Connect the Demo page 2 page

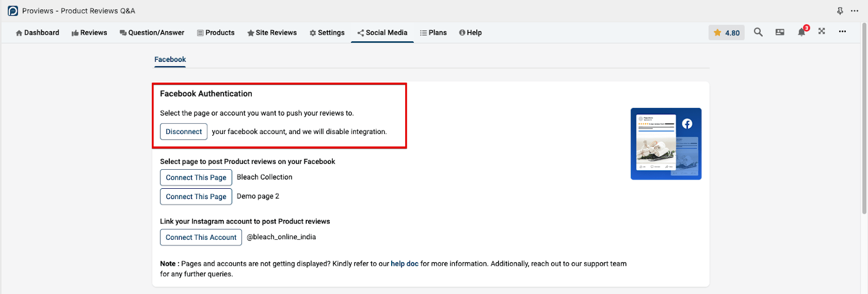point(196,196)
